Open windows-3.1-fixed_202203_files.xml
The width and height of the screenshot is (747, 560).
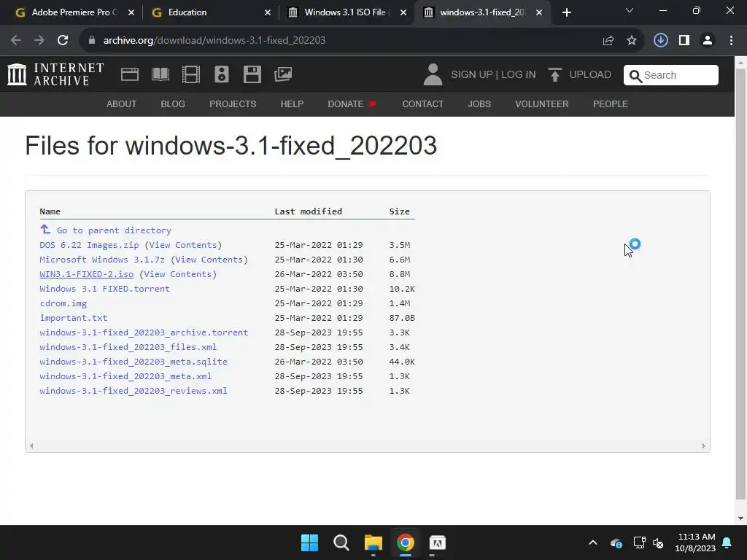(x=128, y=347)
